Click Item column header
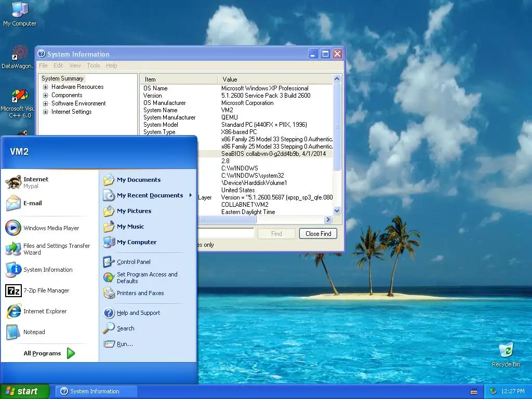The height and width of the screenshot is (399, 532). click(x=179, y=79)
